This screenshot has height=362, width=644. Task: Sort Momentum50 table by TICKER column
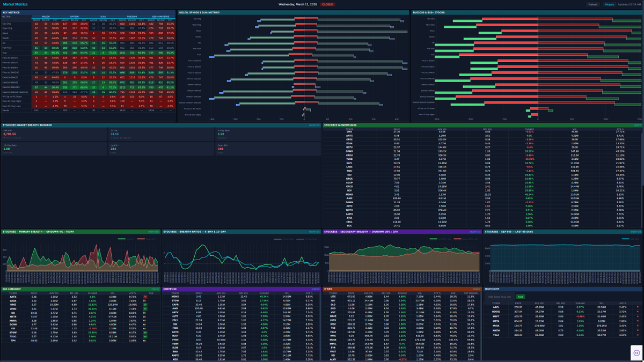point(349,129)
